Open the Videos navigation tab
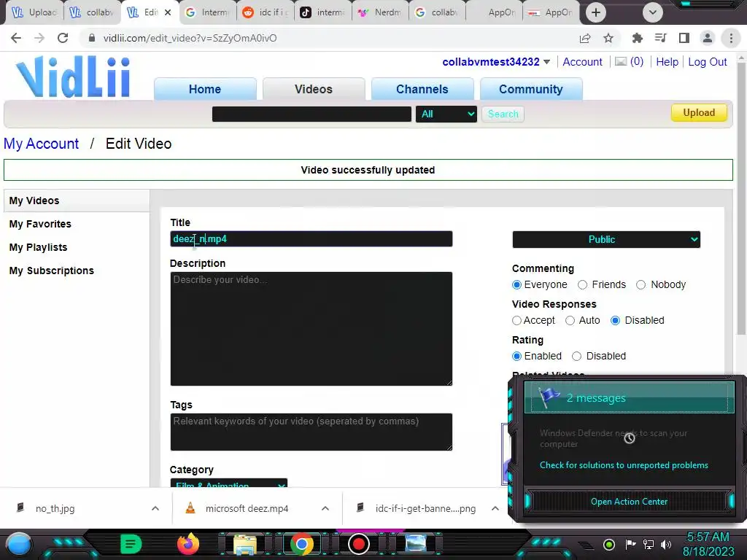 point(314,89)
